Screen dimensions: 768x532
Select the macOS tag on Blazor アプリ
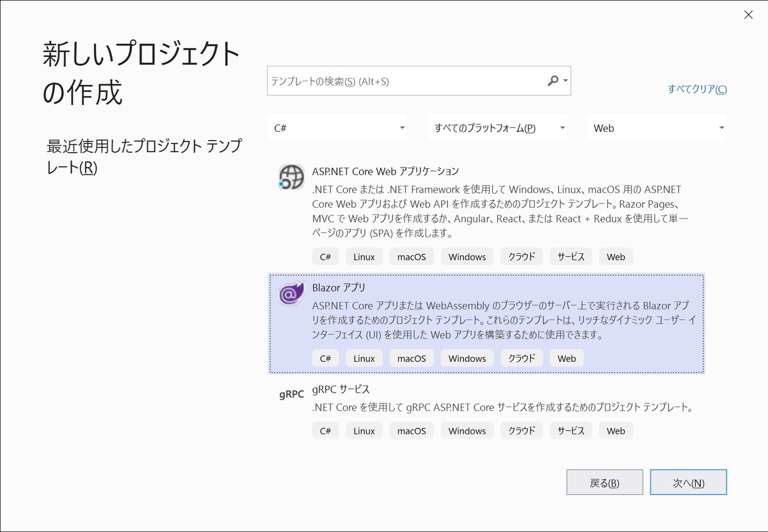coord(412,358)
